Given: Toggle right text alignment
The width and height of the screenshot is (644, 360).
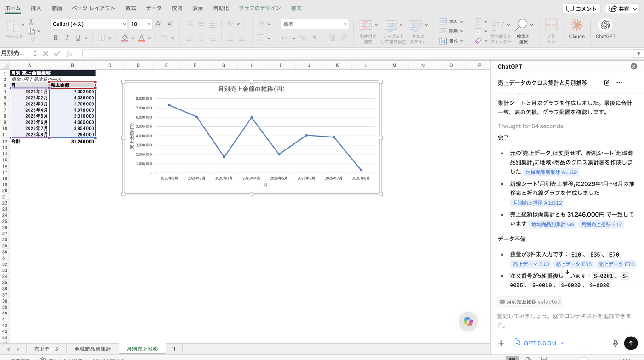Looking at the screenshot, I should (213, 38).
